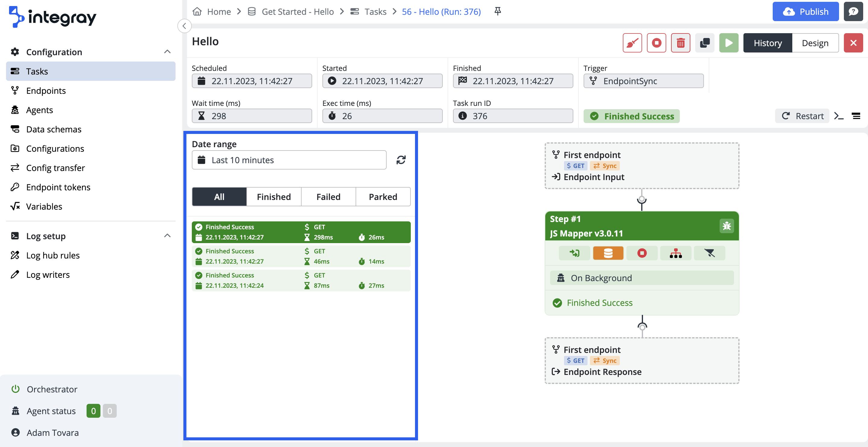The height and width of the screenshot is (447, 868).
Task: Click the debug bug icon on Step #1
Action: tap(727, 226)
